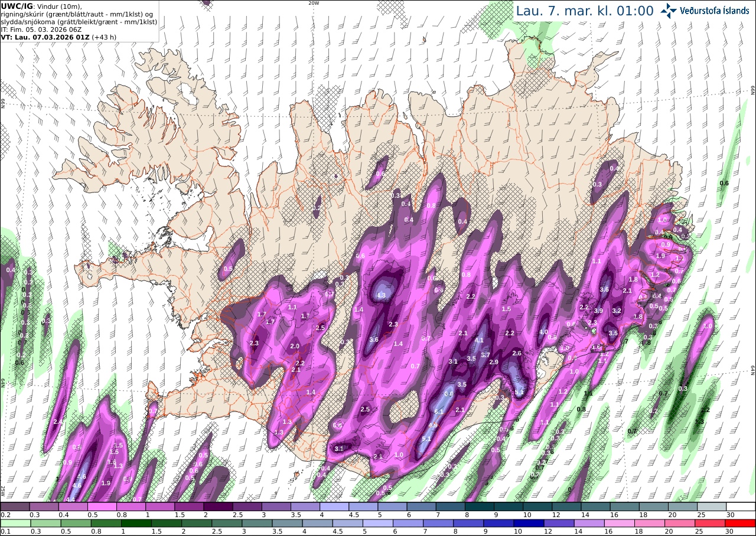Click the snow legend swatch between 8 and 9
This screenshot has height=536, width=756.
(x=480, y=506)
